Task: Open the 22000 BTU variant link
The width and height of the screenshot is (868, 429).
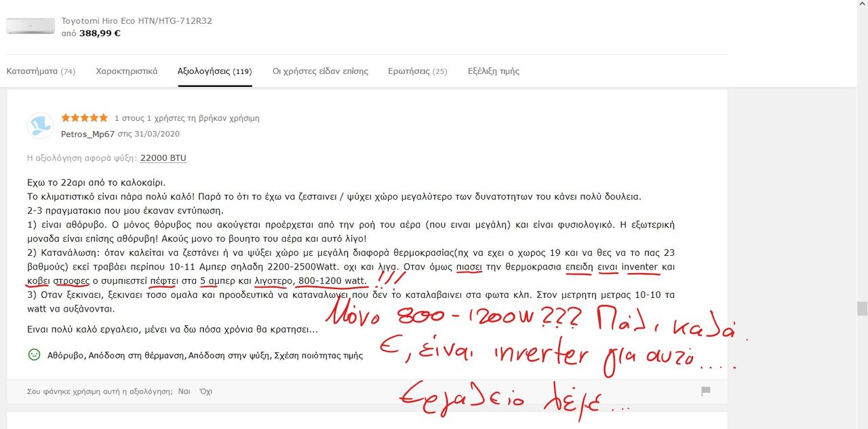Action: [163, 158]
